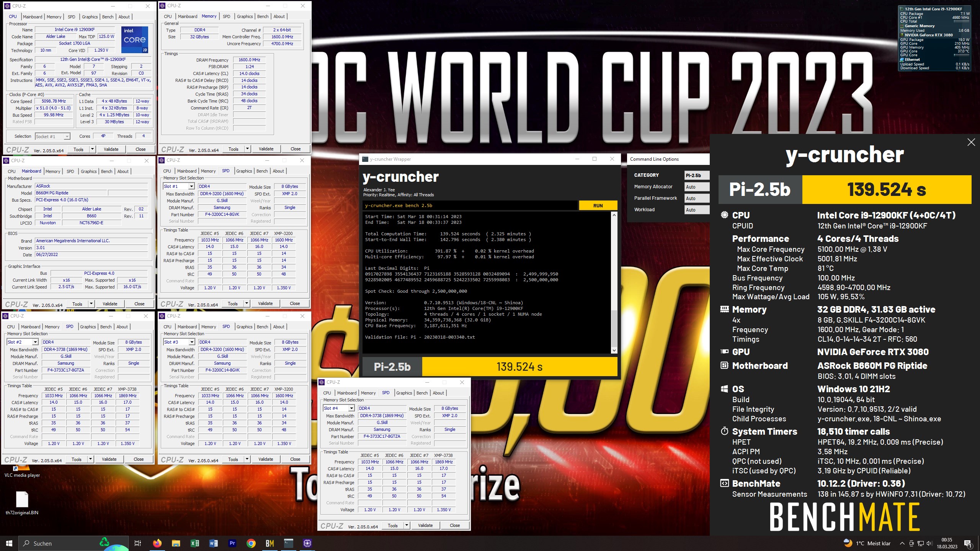Screen dimensions: 980x551
Task: Click Validate in the processor CPU-Z window
Action: pos(111,149)
